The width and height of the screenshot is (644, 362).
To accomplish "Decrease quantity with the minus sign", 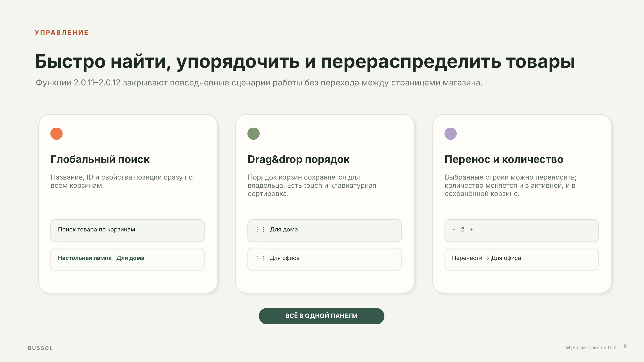I will click(454, 230).
